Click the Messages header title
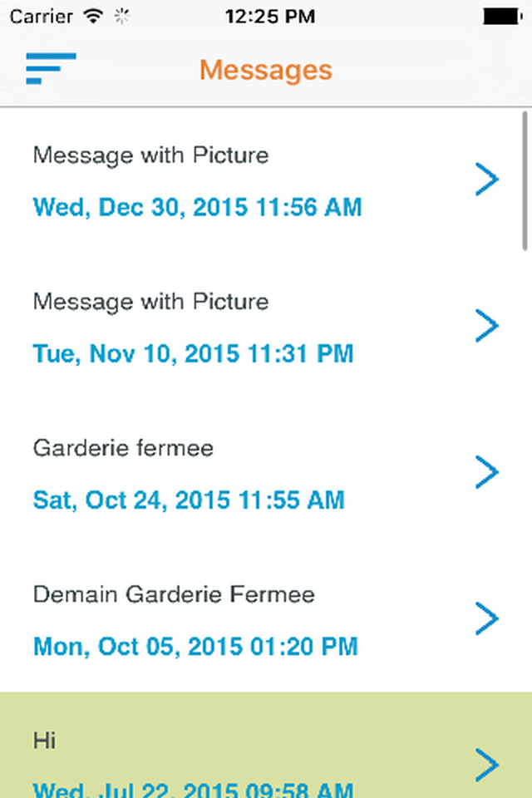 coord(265,70)
